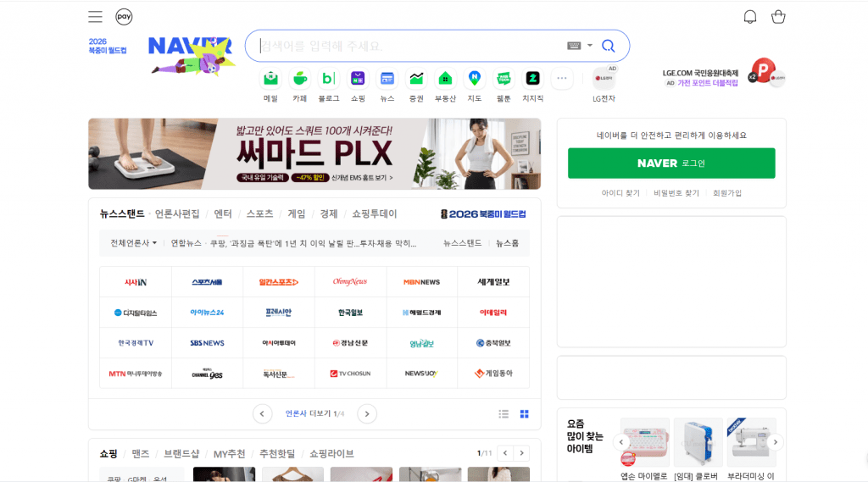Open the notifications bell icon
Screen dimensions: 868x482
750,17
